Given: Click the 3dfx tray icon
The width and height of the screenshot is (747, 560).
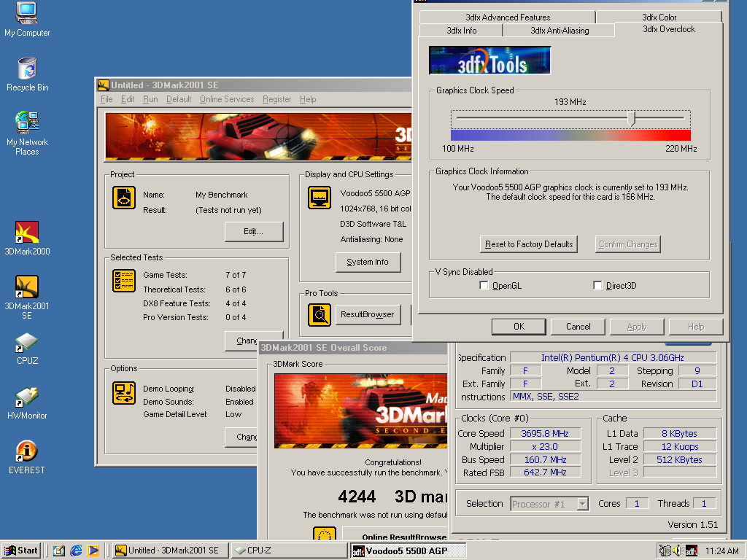Looking at the screenshot, I should coord(692,551).
